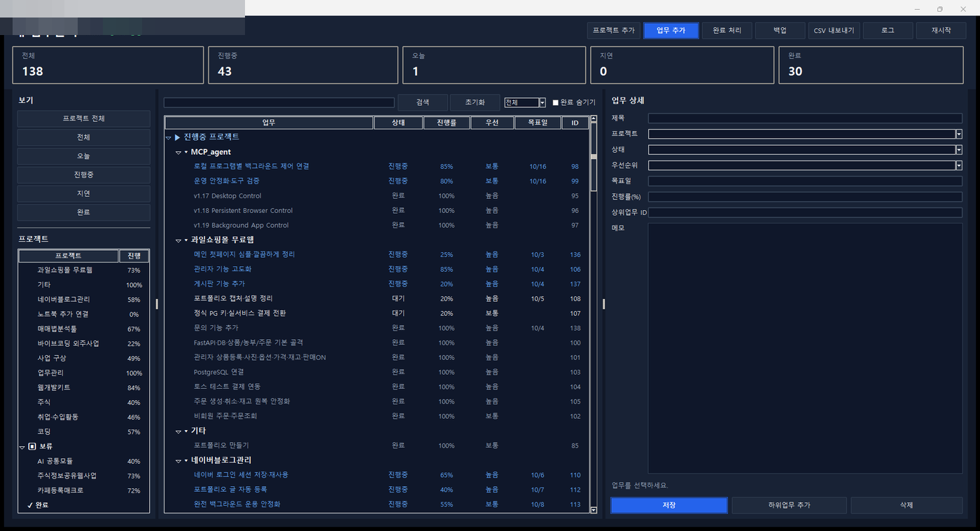This screenshot has width=980, height=531.
Task: Click the search text field
Action: 279,102
